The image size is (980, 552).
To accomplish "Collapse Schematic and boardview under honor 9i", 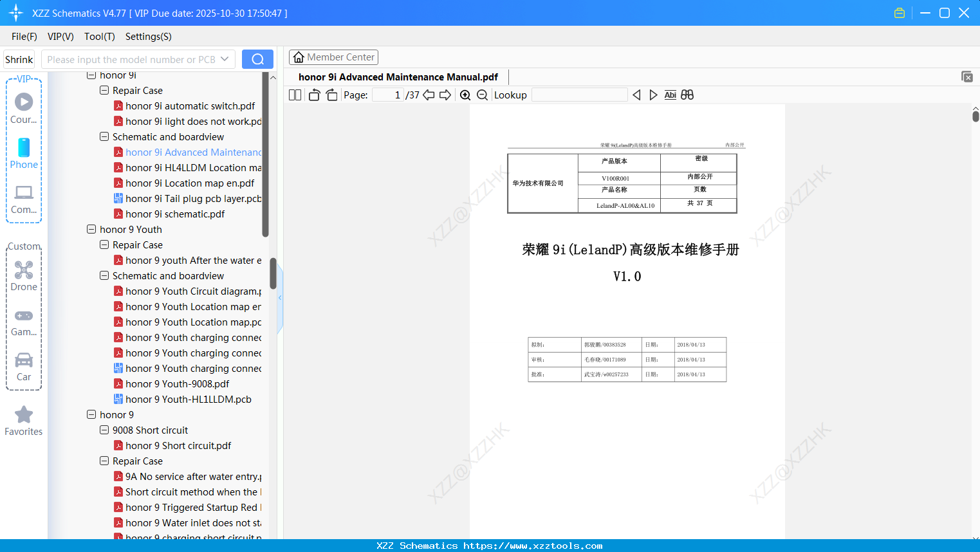I will [x=104, y=137].
